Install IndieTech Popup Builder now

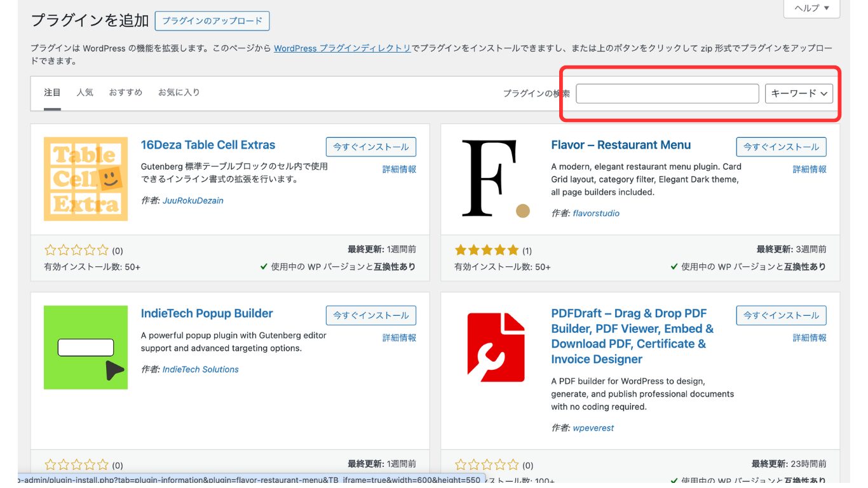[371, 315]
